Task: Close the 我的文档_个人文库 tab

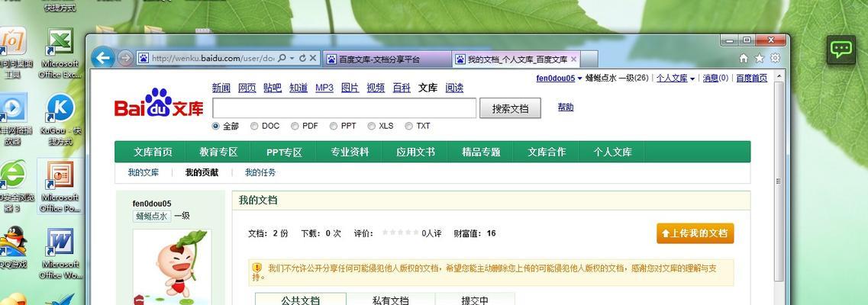Action: click(x=573, y=59)
